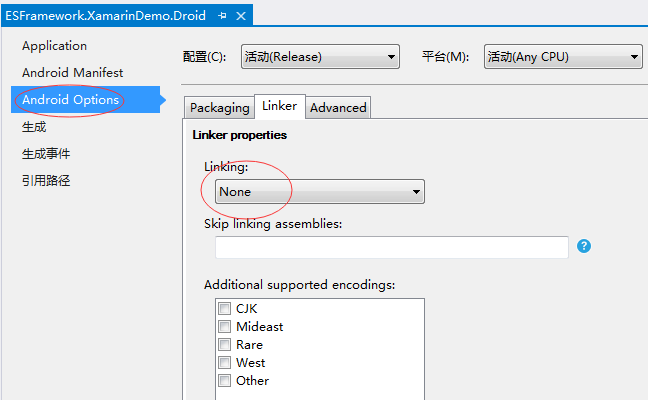Viewport: 648px width, 400px height.
Task: Open the Linking dropdown set to None
Action: tap(320, 192)
